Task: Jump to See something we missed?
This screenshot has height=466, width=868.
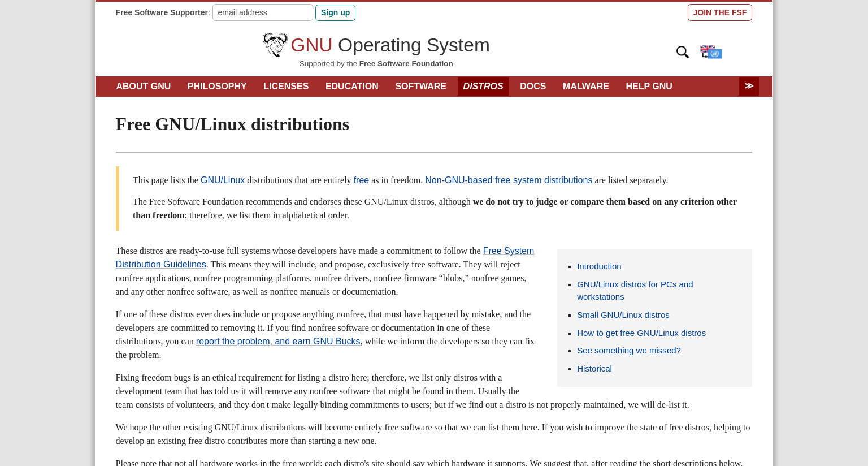Action: click(628, 351)
